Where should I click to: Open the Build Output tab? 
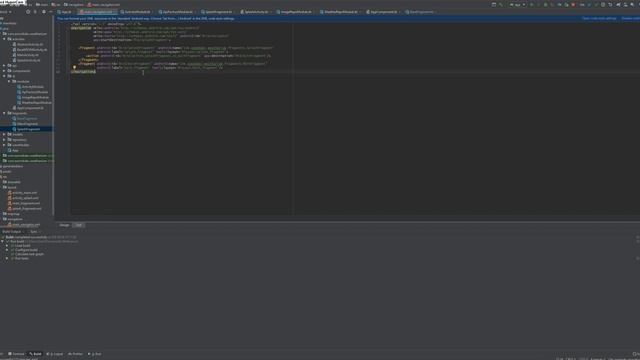pos(12,232)
